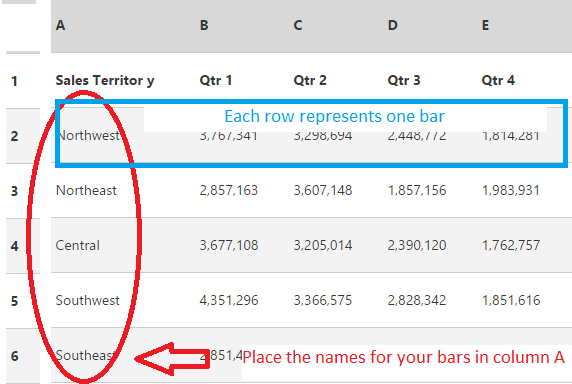Select row 5 header
572x384 pixels.
(x=23, y=301)
